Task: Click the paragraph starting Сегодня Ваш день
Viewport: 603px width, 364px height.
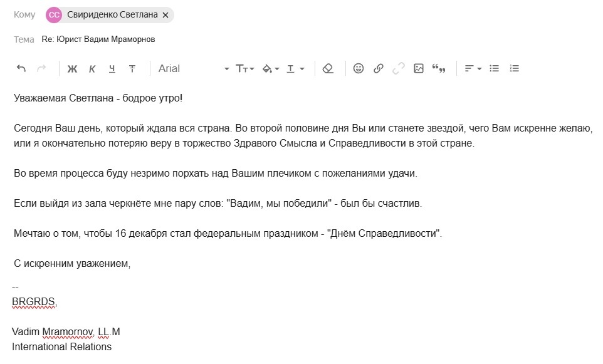Action: pyautogui.click(x=303, y=136)
